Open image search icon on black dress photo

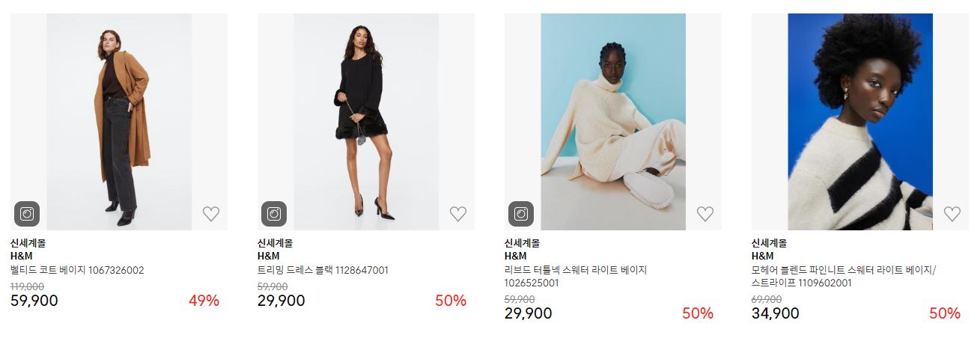pyautogui.click(x=274, y=214)
